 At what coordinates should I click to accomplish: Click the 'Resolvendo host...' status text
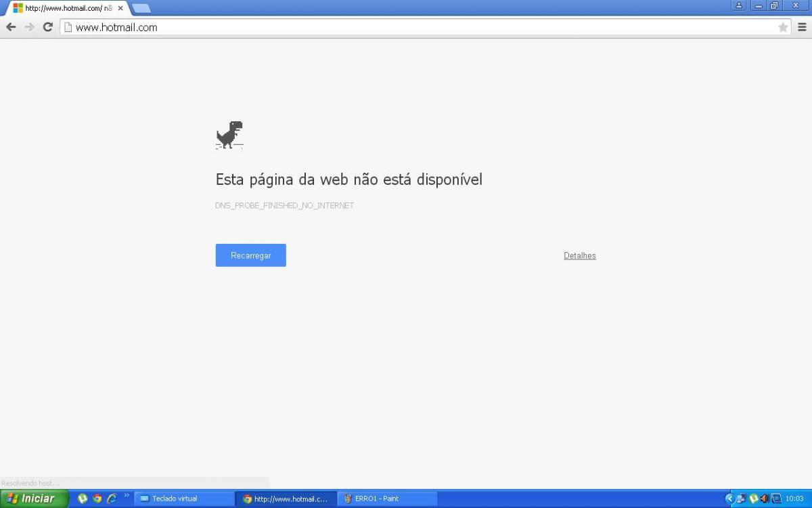click(x=30, y=483)
